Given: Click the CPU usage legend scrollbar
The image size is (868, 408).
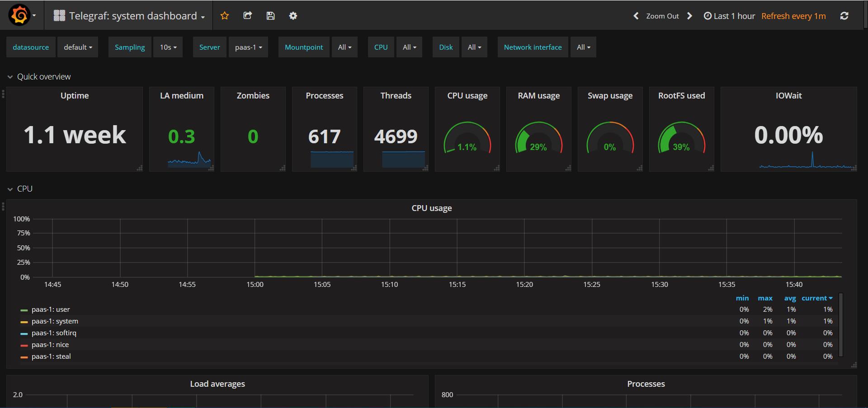Looking at the screenshot, I should coord(841,325).
